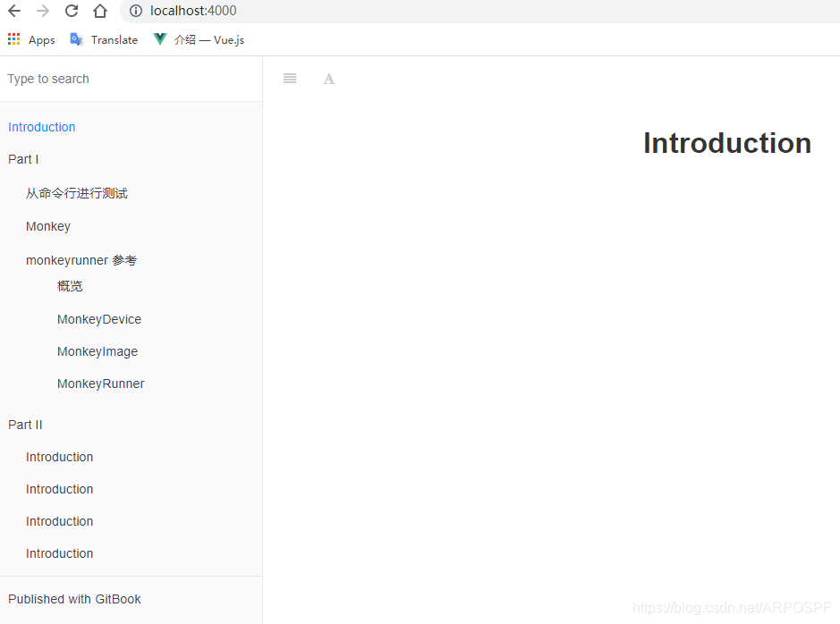Viewport: 840px width, 624px height.
Task: Open the 从命令行进行测试 chapter
Action: click(77, 193)
